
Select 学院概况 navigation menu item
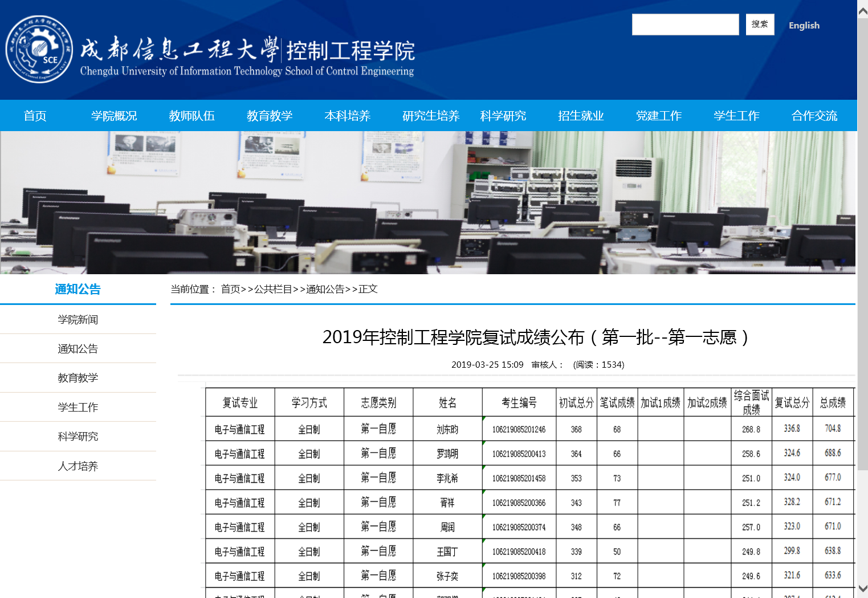coord(114,116)
